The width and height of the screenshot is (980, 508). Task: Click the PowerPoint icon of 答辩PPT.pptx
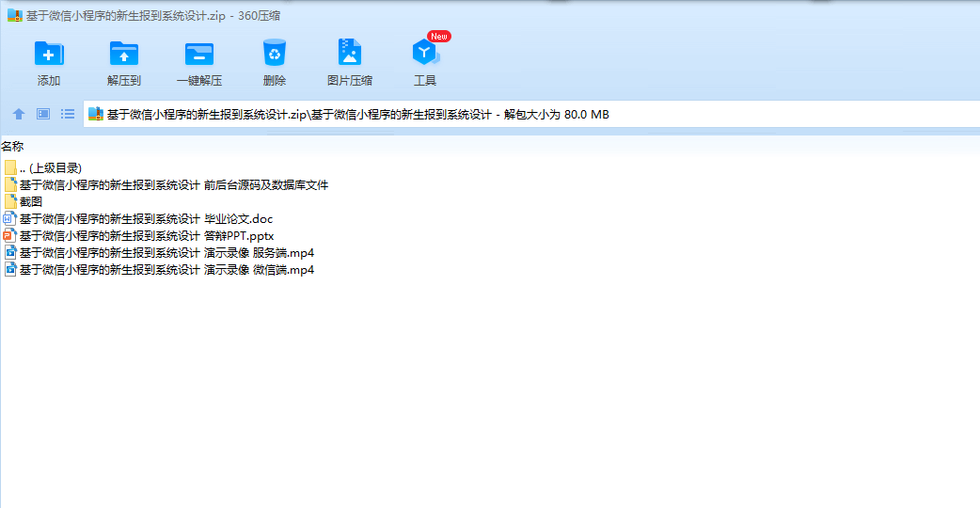pos(10,235)
